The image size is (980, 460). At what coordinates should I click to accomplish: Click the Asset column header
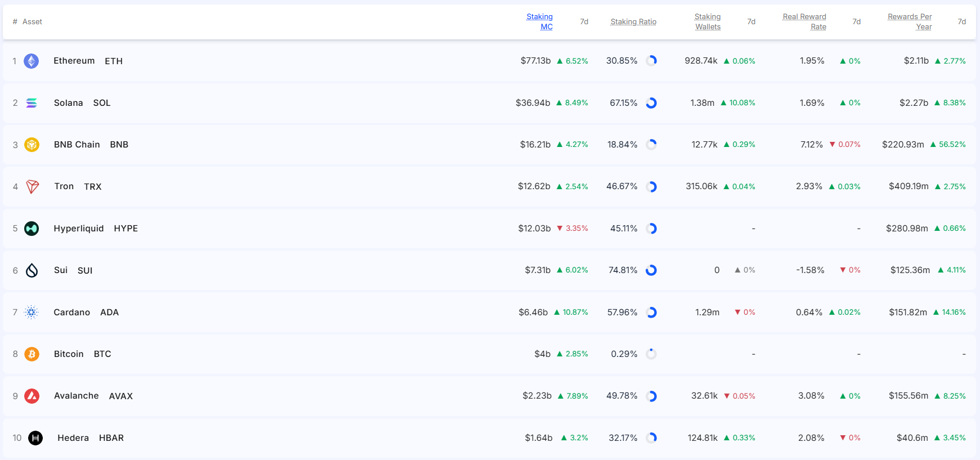[x=32, y=22]
